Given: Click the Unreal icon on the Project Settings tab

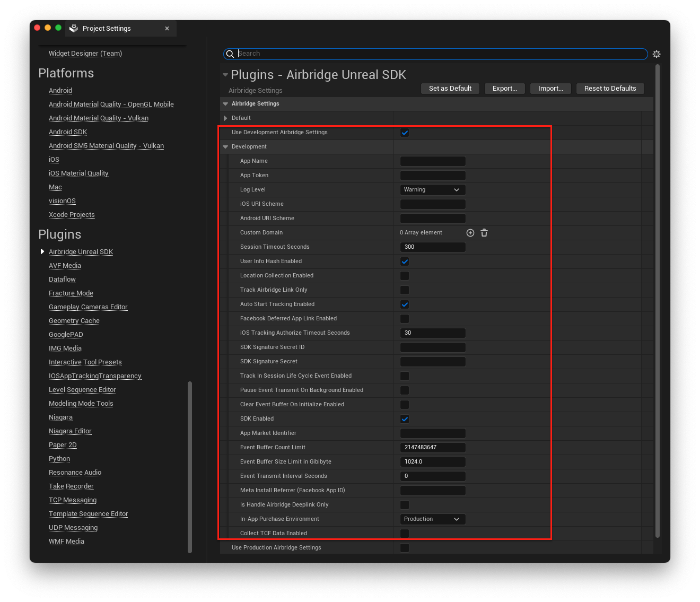Looking at the screenshot, I should point(73,28).
